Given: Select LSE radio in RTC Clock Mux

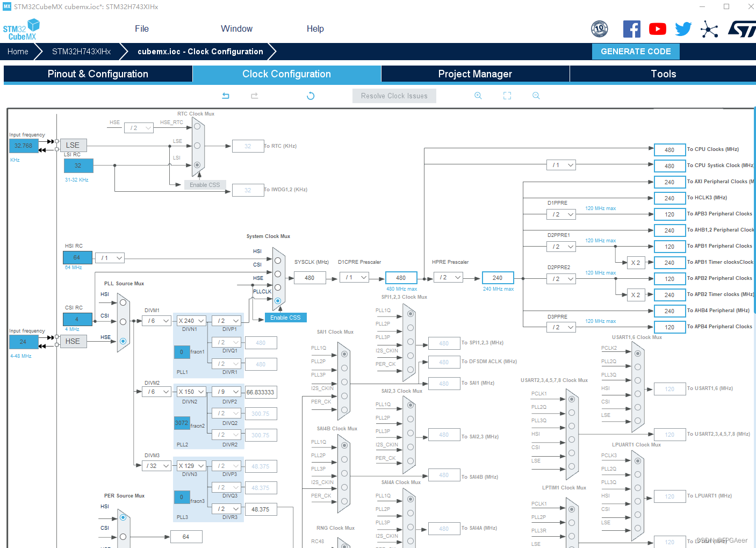Looking at the screenshot, I should [197, 146].
